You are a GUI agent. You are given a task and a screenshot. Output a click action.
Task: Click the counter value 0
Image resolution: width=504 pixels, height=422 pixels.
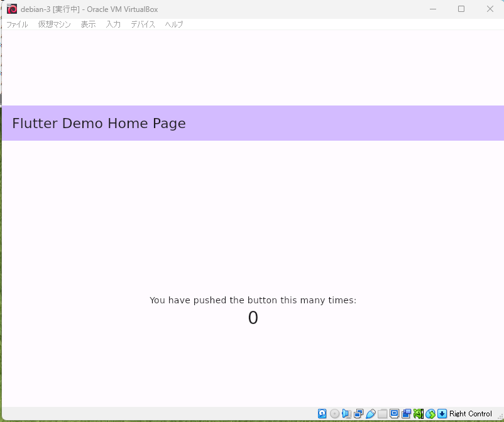[x=253, y=318]
